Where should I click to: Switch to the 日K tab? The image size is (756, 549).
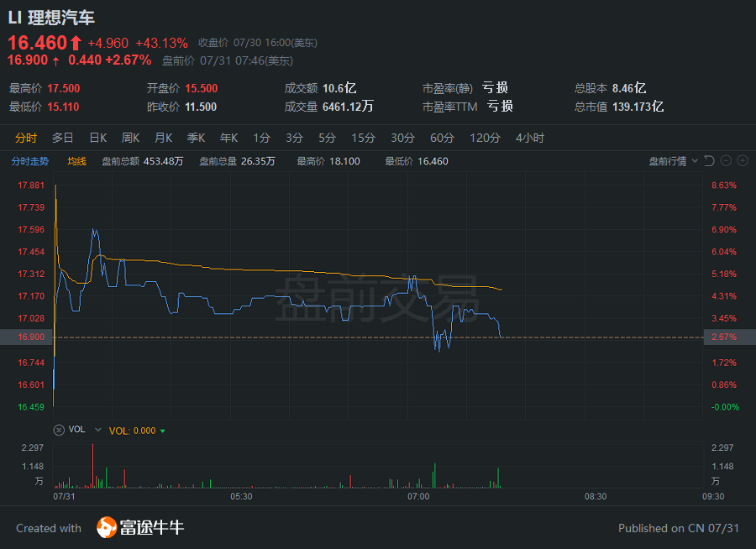point(98,138)
